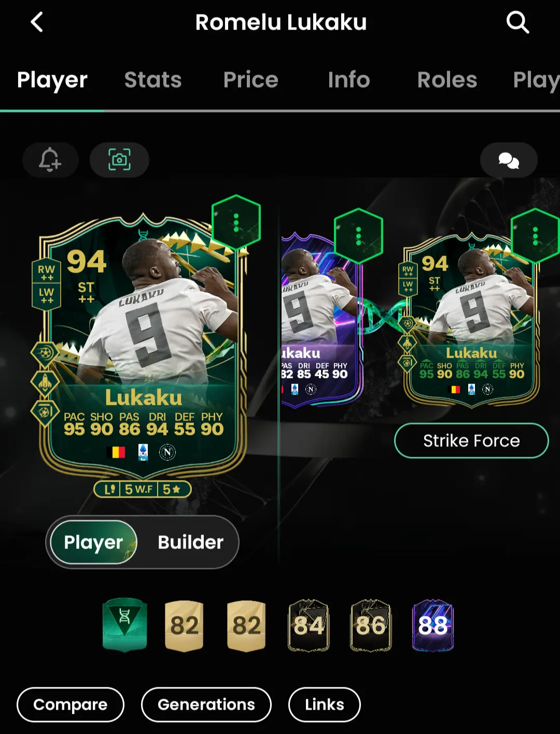Tap the card screenshot camera icon
Image resolution: width=560 pixels, height=734 pixels.
click(x=119, y=160)
